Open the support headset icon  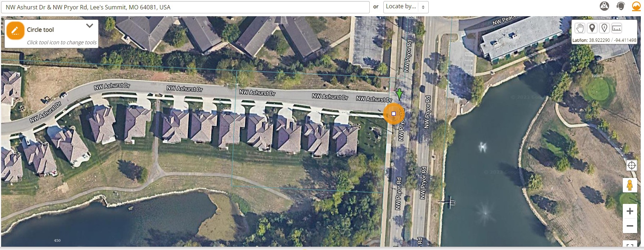tap(620, 6)
